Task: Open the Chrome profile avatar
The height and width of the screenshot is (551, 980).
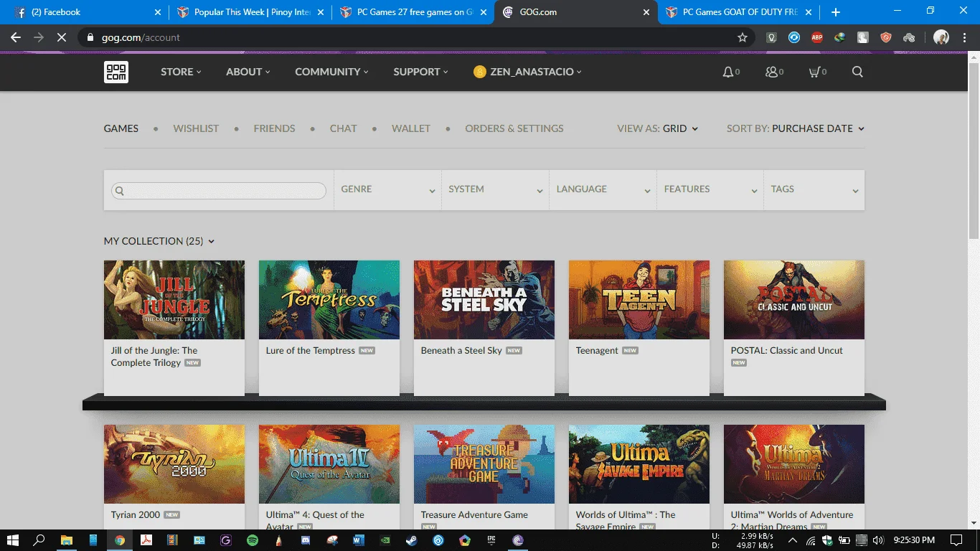Action: pos(941,37)
